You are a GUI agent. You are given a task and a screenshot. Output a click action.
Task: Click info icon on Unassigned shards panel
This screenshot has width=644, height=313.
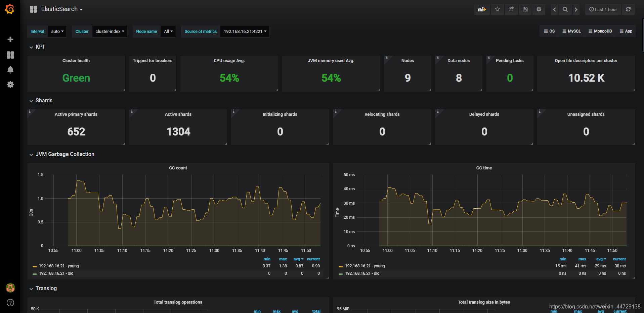540,111
